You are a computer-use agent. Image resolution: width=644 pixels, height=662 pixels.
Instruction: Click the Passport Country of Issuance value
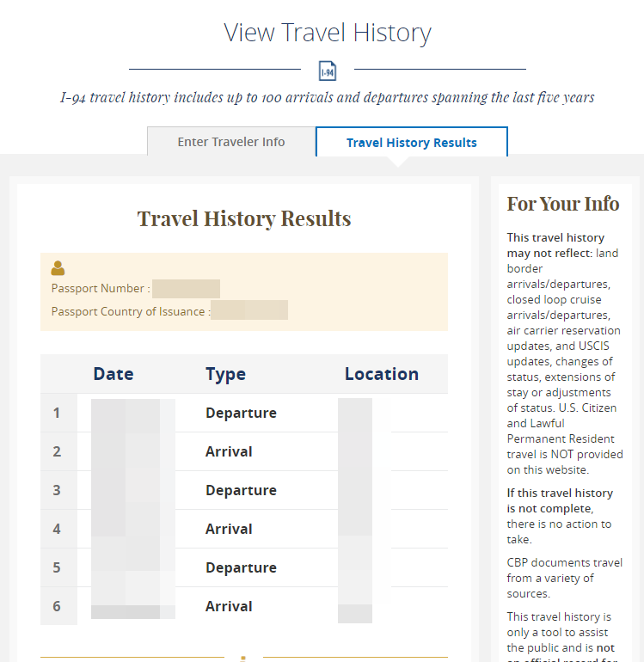pyautogui.click(x=249, y=311)
